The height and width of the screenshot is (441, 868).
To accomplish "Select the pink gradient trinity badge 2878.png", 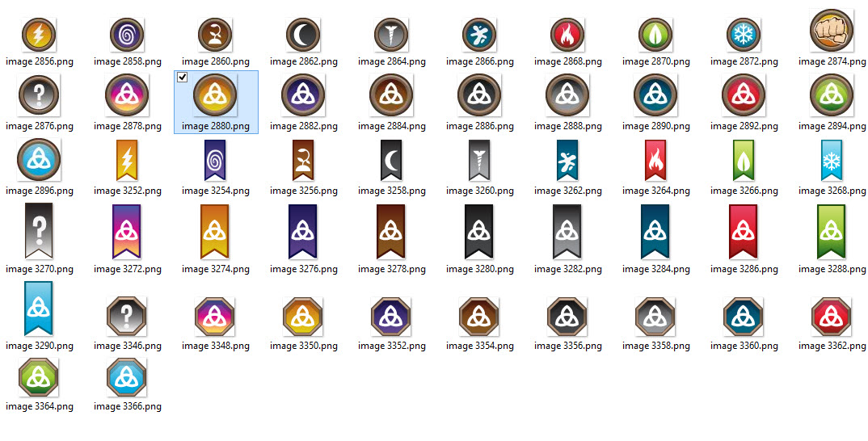I will tap(127, 95).
